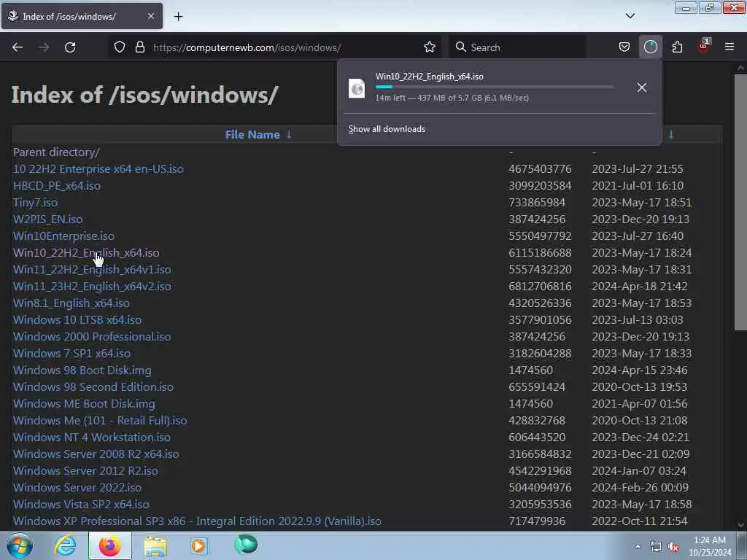
Task: Click the Win8.1_English_x64.iso link
Action: [x=71, y=303]
